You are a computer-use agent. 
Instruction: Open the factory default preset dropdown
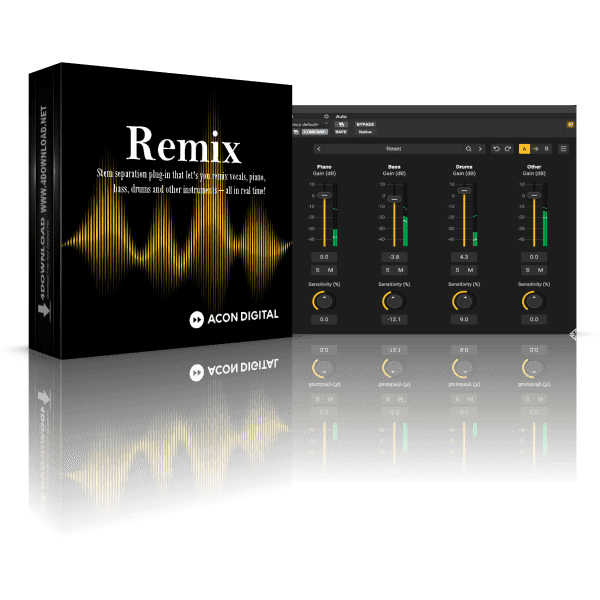(x=310, y=125)
